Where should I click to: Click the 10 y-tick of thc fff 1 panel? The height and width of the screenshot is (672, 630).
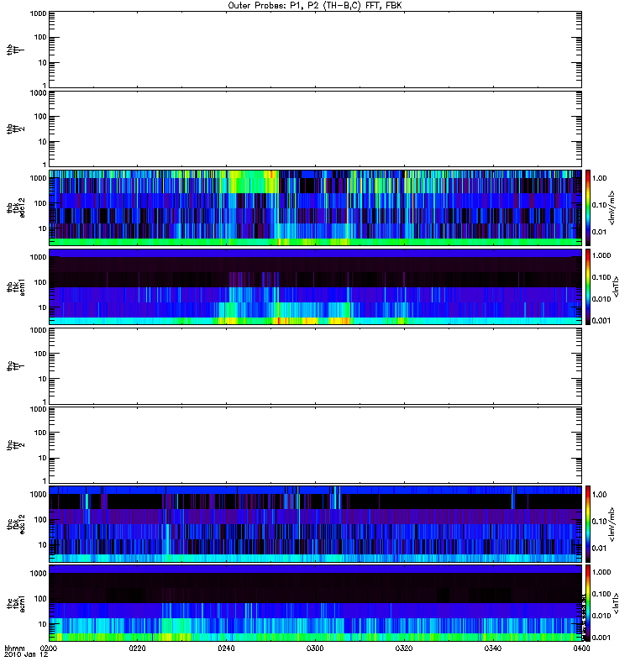pos(43,380)
